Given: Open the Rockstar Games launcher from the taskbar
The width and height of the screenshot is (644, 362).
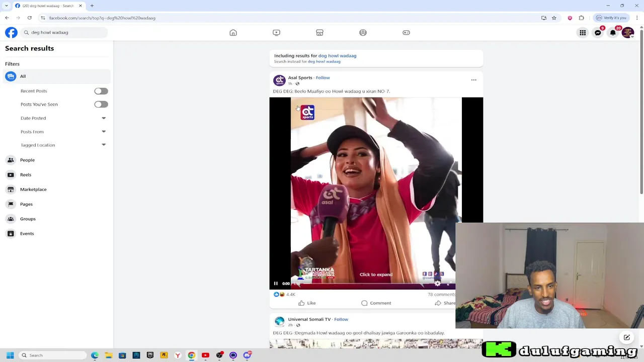Looking at the screenshot, I should pos(164,355).
